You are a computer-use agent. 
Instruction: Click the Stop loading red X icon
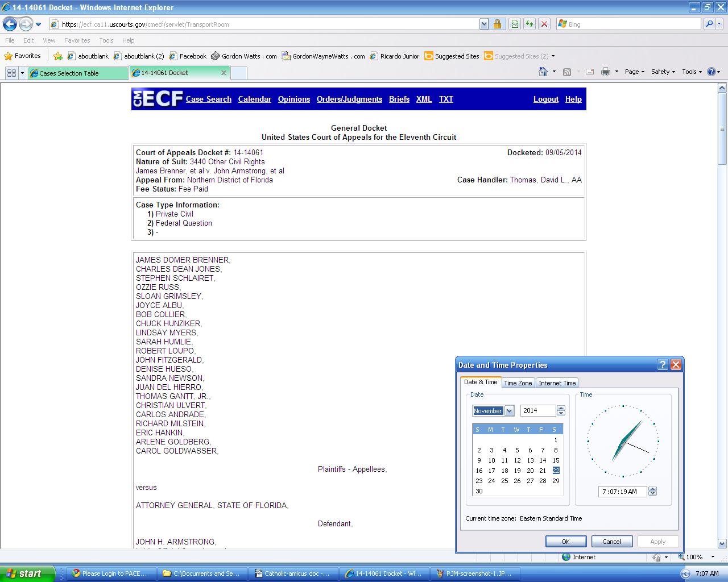pyautogui.click(x=544, y=24)
